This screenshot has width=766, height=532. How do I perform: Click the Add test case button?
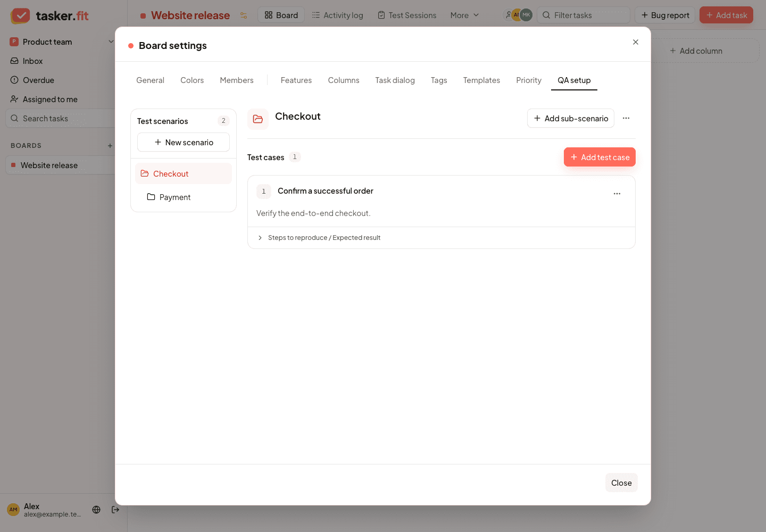(600, 157)
